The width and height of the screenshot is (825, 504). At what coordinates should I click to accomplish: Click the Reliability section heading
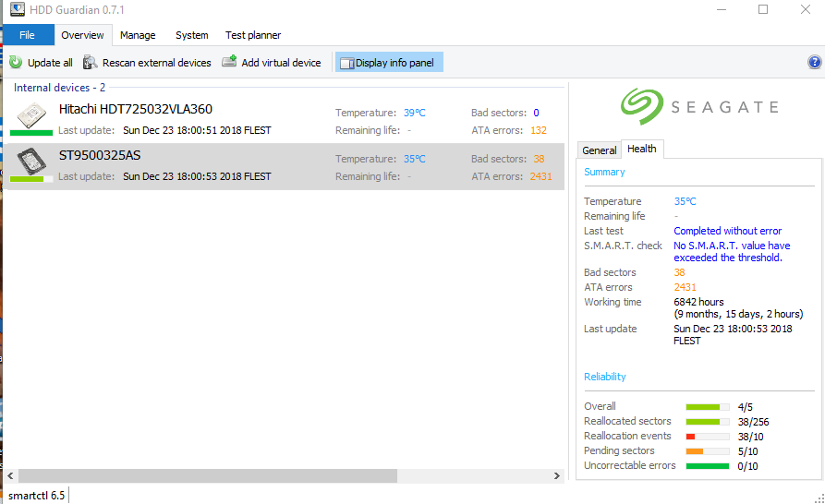605,377
